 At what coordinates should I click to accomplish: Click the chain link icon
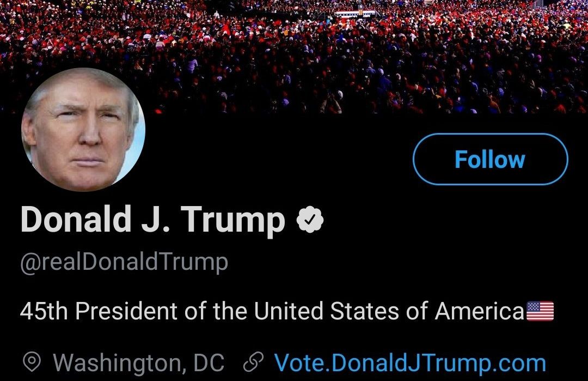[x=254, y=362]
